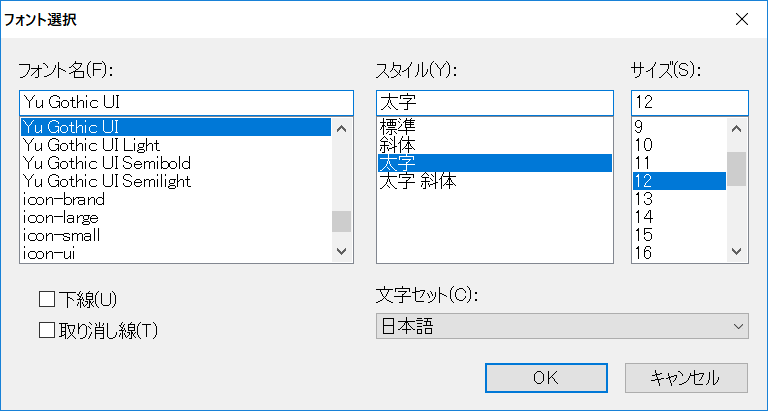Viewport: 768px width, 411px height.
Task: Select font size 14
Action: tap(644, 216)
